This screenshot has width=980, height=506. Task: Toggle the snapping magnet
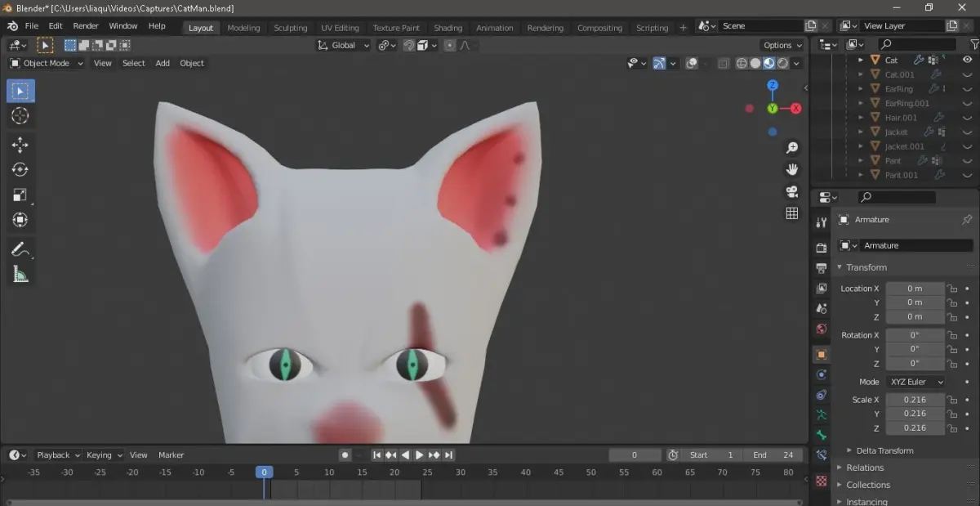pos(408,46)
